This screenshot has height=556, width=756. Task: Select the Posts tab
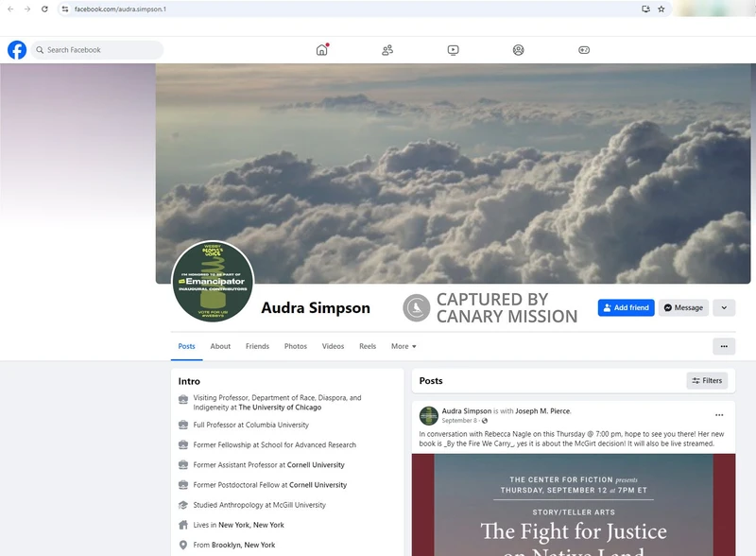tap(186, 346)
